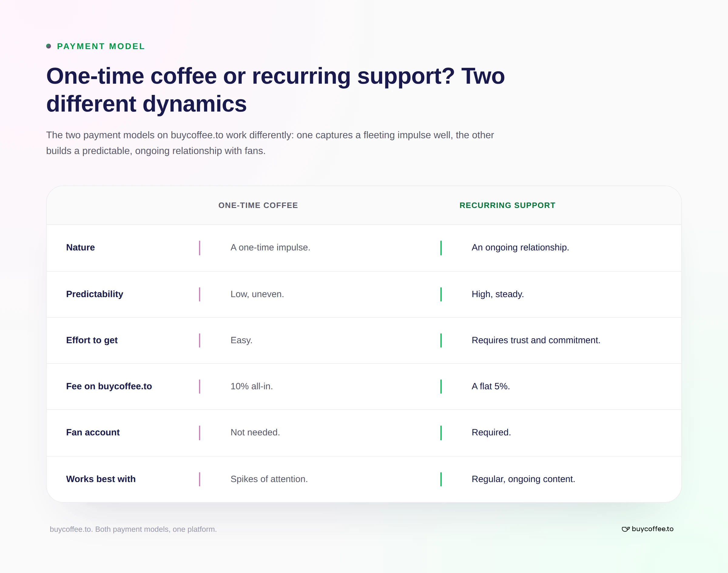The height and width of the screenshot is (573, 728).
Task: Click the Effort to get row label
Action: [x=92, y=340]
